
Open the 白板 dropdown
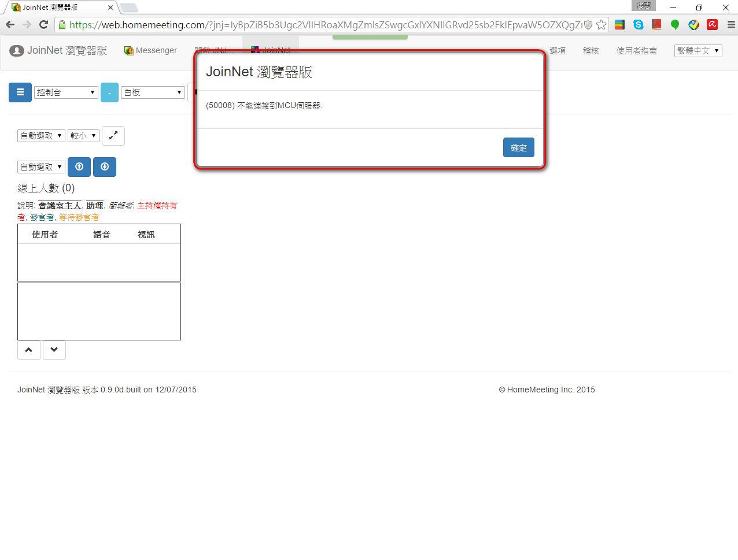[153, 92]
